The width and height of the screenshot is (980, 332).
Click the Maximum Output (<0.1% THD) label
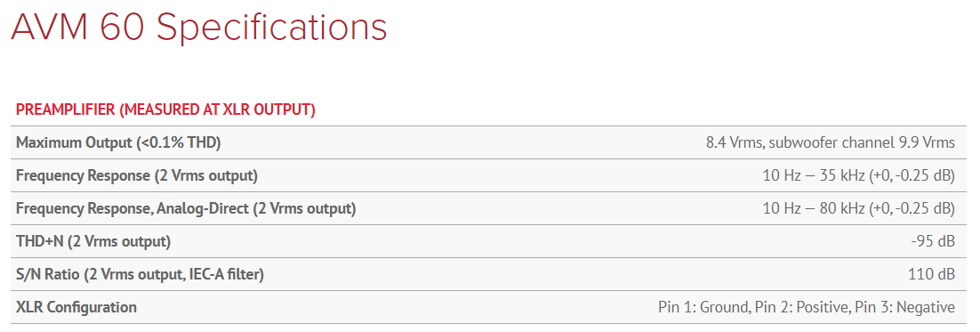click(x=118, y=142)
